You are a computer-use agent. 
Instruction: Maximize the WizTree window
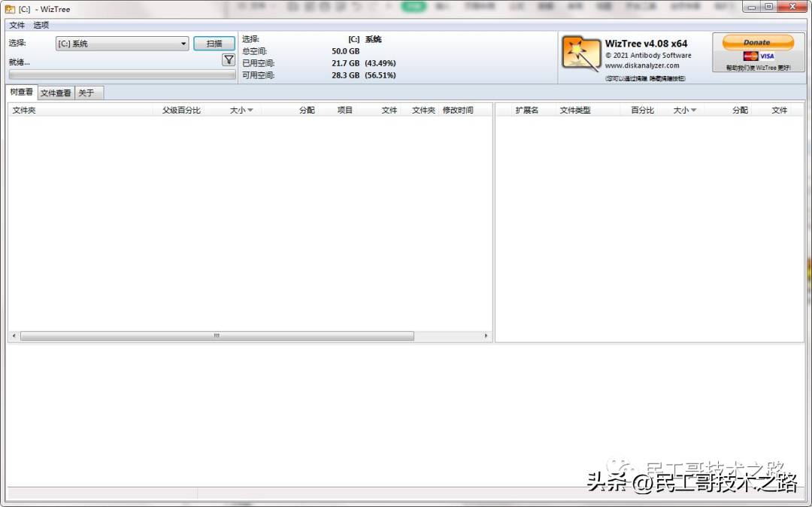(769, 7)
